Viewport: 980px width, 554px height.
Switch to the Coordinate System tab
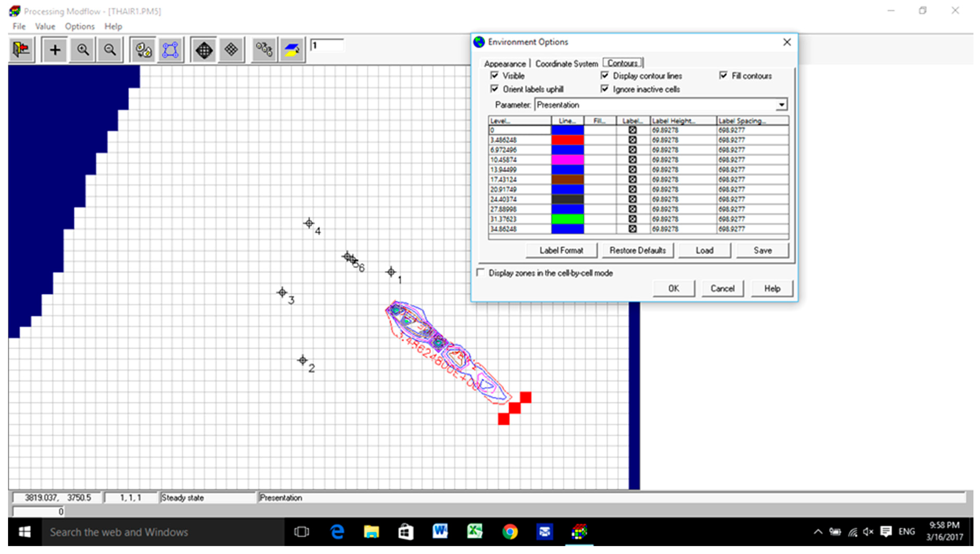[566, 64]
